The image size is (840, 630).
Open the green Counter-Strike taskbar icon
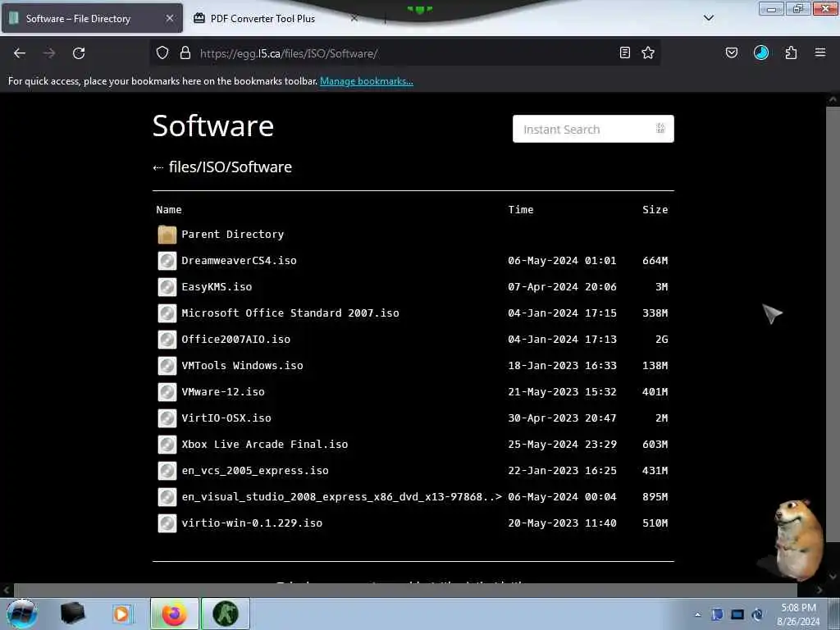click(x=226, y=614)
